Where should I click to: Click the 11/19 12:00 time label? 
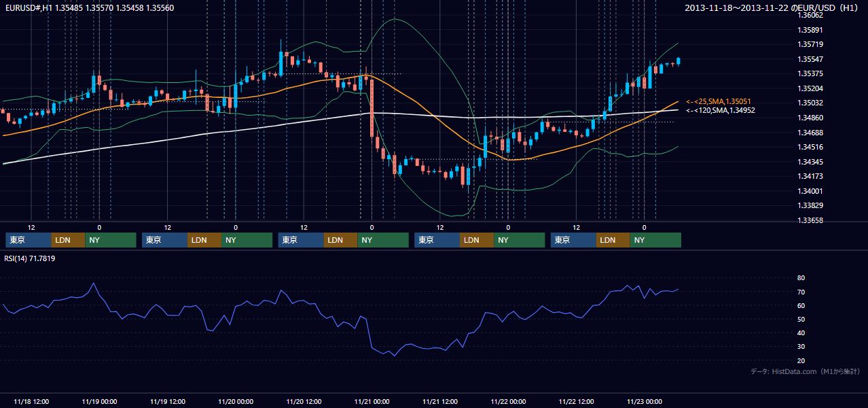[167, 401]
